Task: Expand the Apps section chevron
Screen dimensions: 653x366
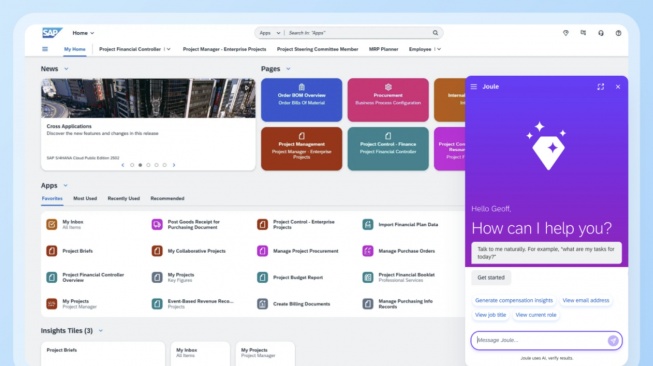Action: [x=65, y=186]
